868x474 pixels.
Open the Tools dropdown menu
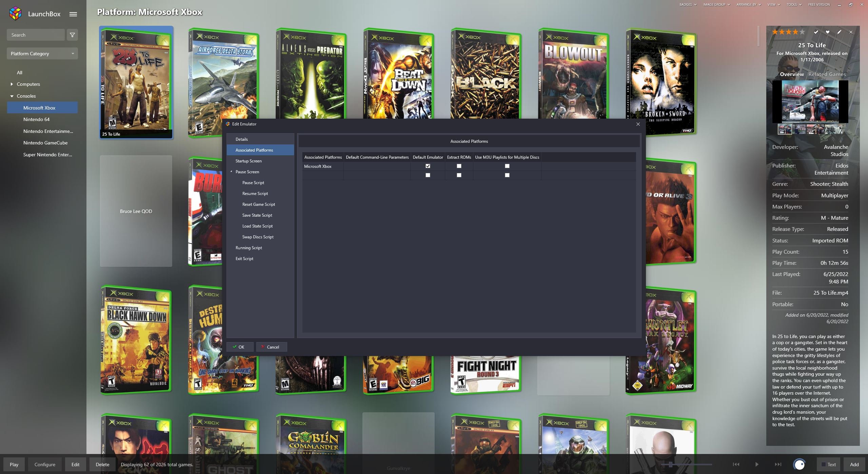tap(794, 4)
